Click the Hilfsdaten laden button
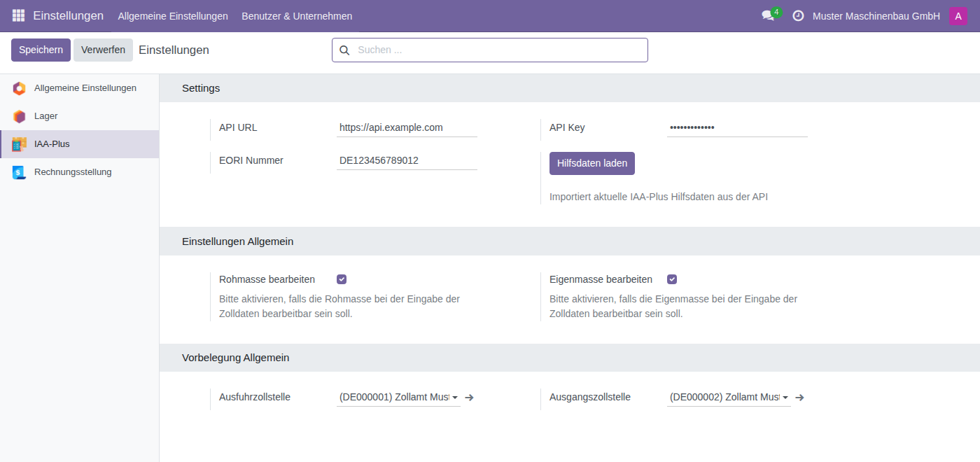The height and width of the screenshot is (462, 980). click(592, 163)
